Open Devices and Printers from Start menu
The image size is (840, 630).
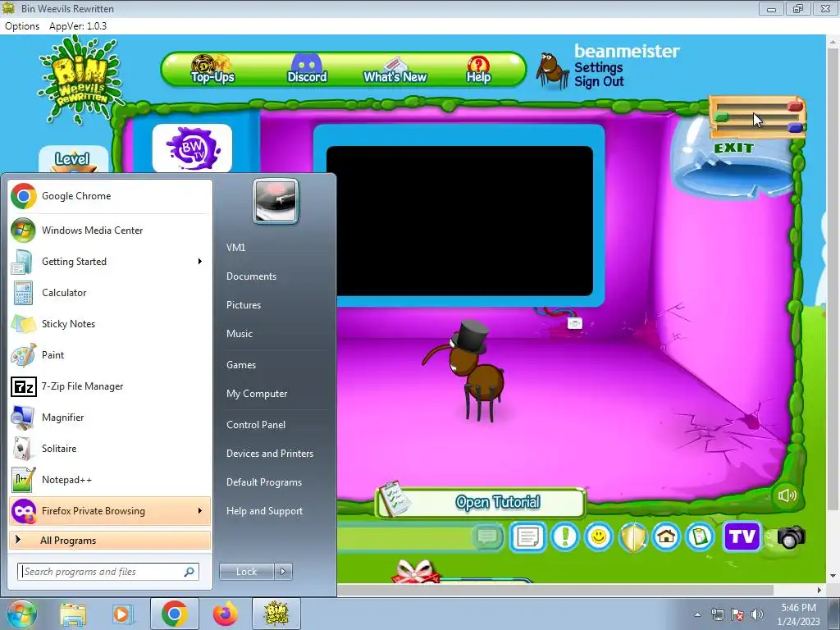pos(269,453)
